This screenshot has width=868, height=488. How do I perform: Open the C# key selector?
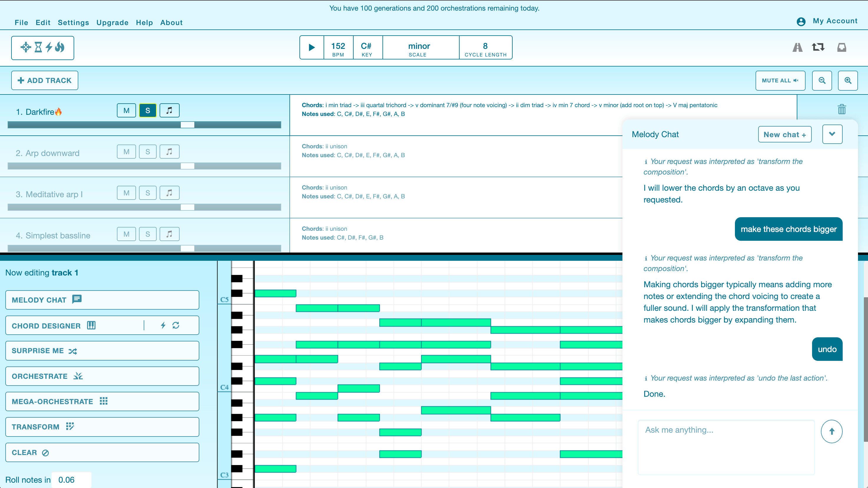click(x=367, y=47)
